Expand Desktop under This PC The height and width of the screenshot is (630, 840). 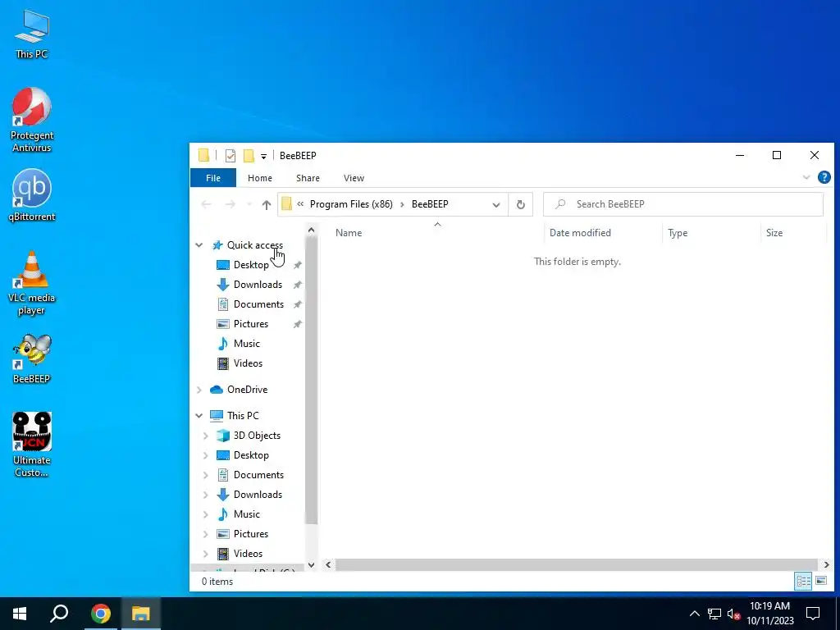[206, 456]
